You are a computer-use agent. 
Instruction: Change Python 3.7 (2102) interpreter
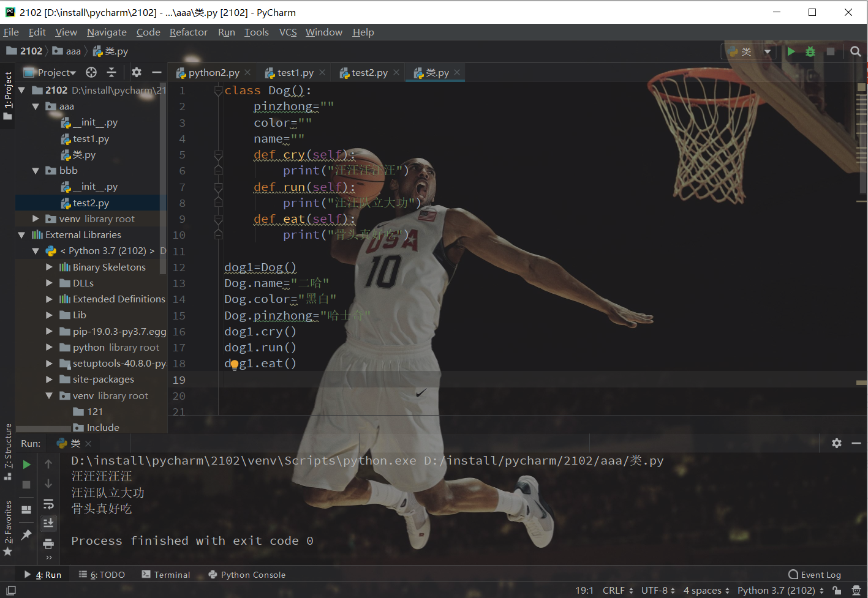780,591
